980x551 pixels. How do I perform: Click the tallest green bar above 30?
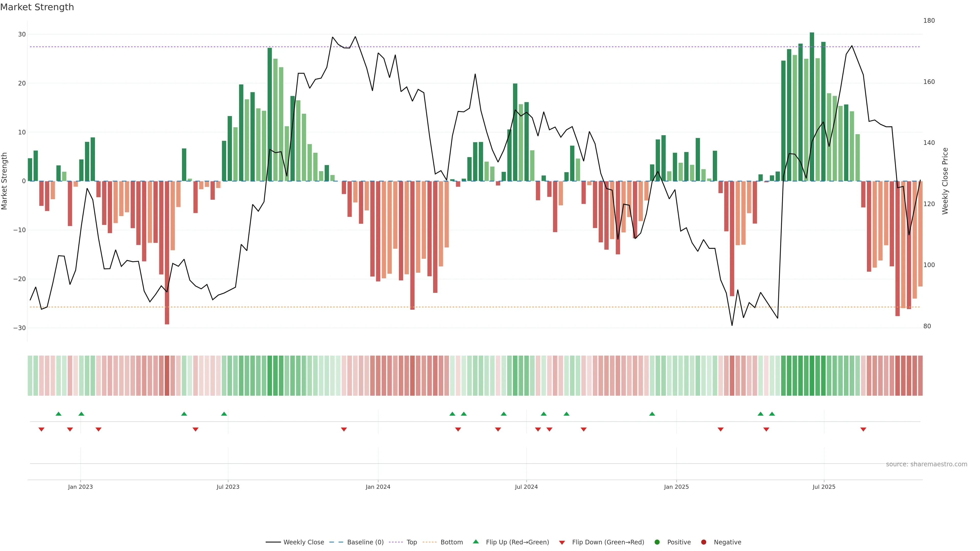click(812, 106)
